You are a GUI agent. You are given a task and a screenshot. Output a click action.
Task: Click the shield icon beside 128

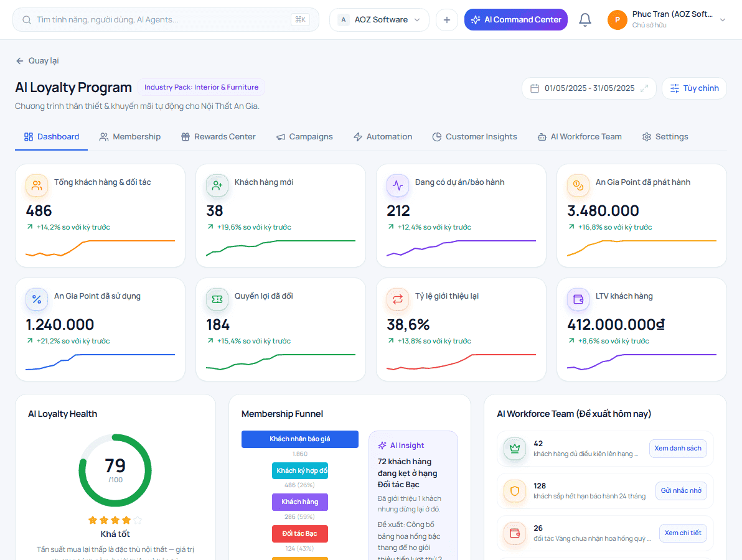pyautogui.click(x=514, y=491)
